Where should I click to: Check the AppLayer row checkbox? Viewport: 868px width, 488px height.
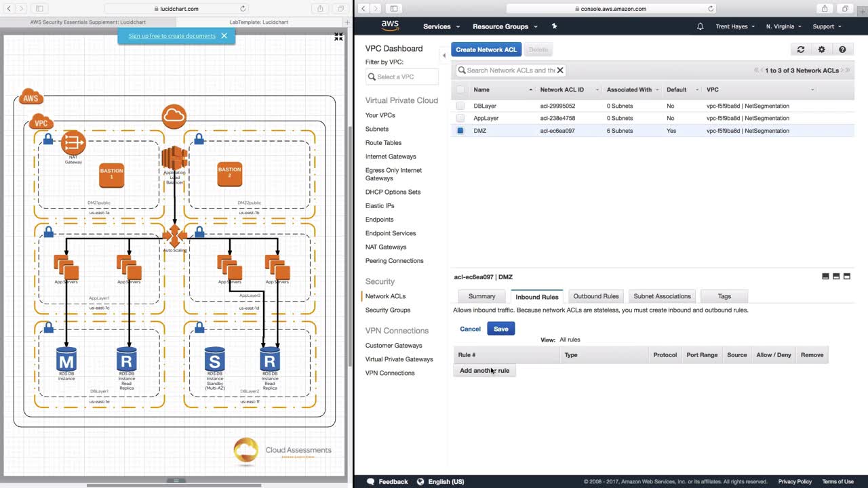coord(460,118)
